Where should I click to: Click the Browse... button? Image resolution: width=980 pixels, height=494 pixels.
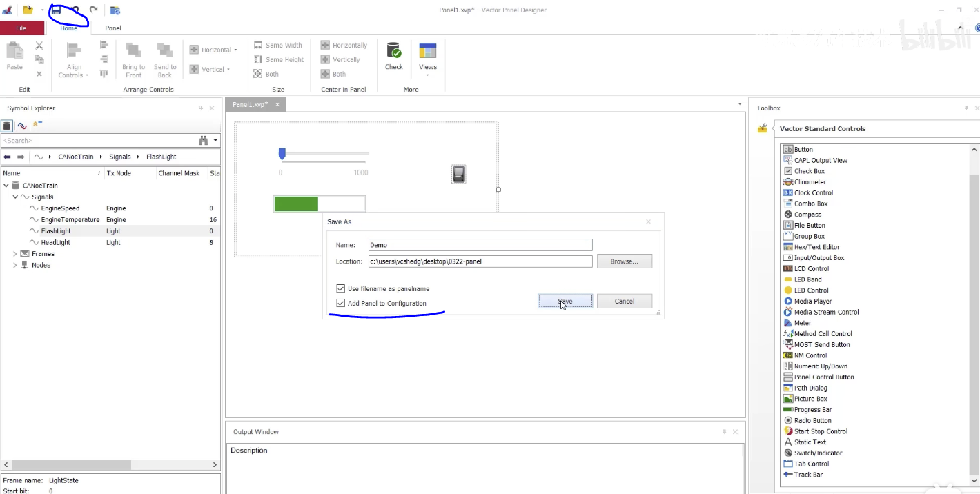click(625, 261)
